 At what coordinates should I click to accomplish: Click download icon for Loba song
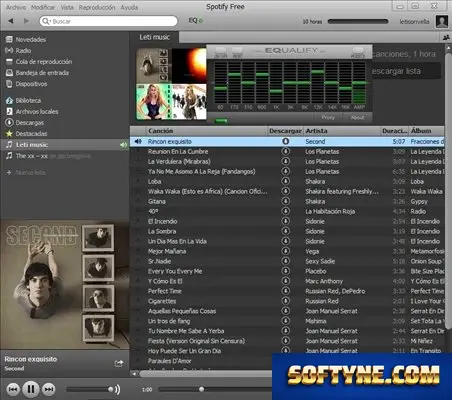[x=286, y=181]
